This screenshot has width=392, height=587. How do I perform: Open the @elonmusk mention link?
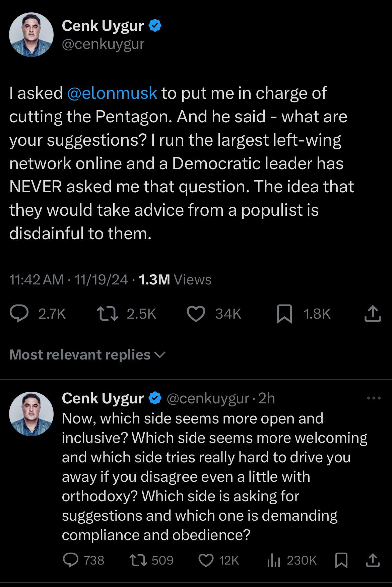click(x=112, y=93)
